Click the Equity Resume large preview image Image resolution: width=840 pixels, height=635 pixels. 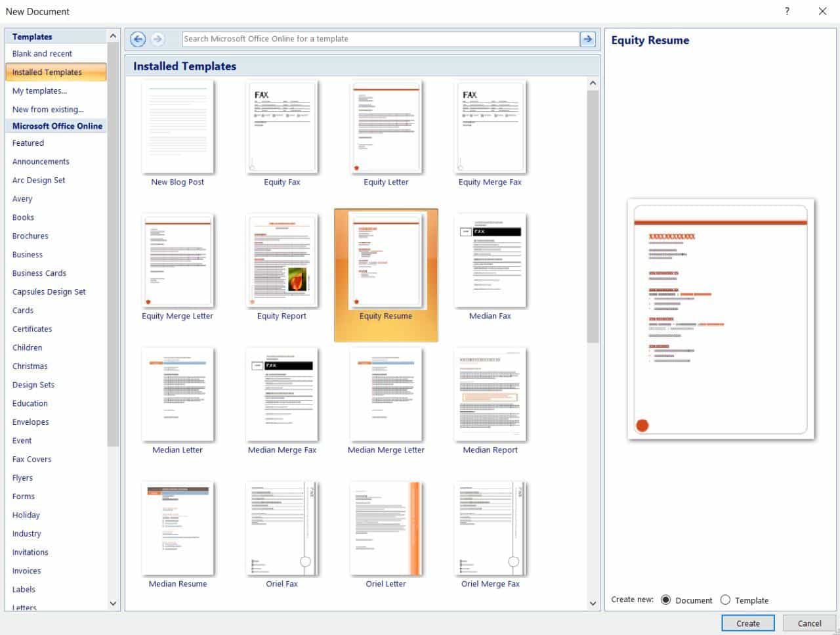pos(721,319)
